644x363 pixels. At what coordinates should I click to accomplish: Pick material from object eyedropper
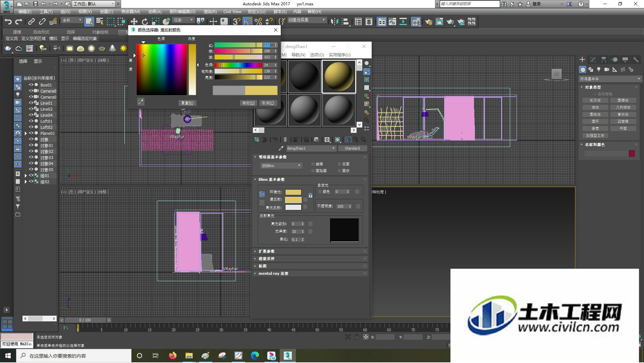click(281, 148)
